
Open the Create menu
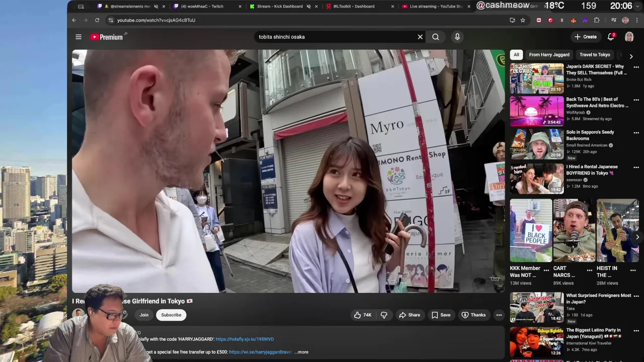click(586, 37)
